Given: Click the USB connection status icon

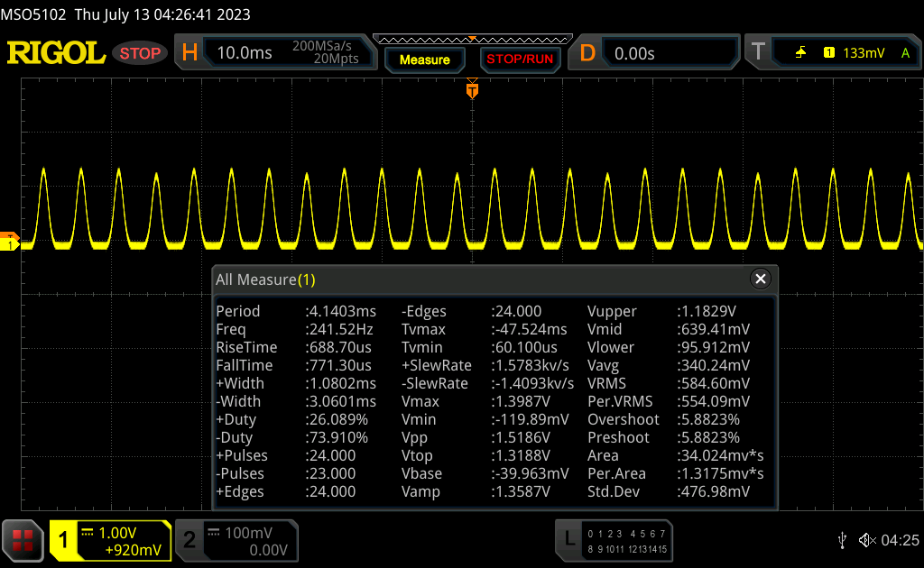Looking at the screenshot, I should pos(842,540).
